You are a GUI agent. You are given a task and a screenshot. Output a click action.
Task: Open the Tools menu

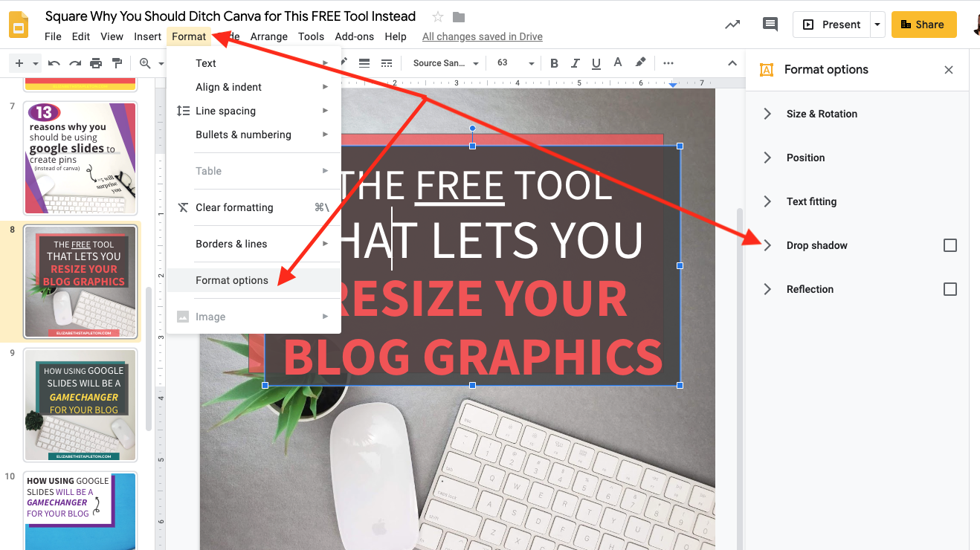click(311, 36)
